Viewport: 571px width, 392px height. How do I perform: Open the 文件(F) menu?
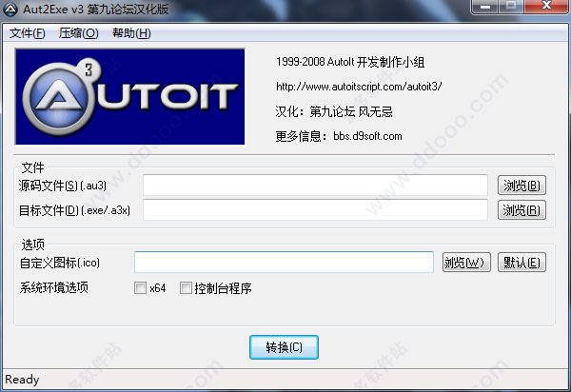point(27,33)
